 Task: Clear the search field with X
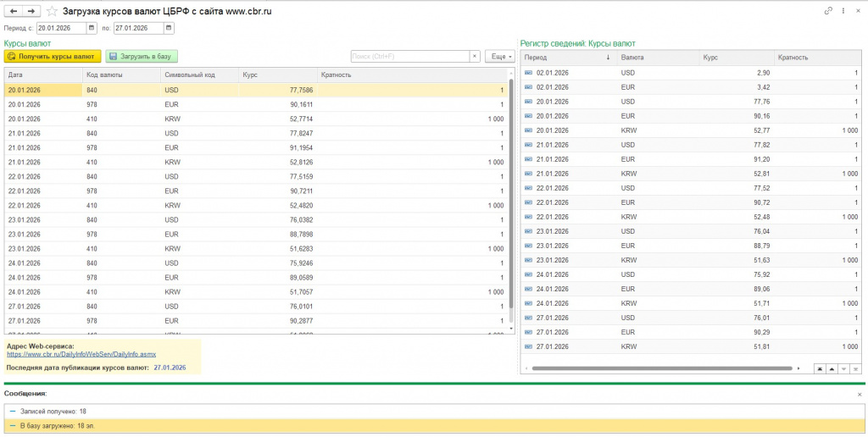475,57
